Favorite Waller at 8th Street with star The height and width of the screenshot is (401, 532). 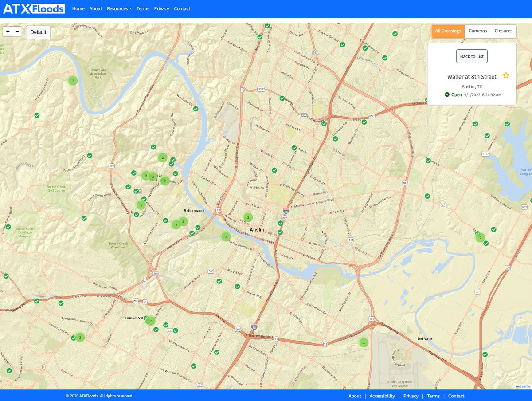tap(506, 75)
